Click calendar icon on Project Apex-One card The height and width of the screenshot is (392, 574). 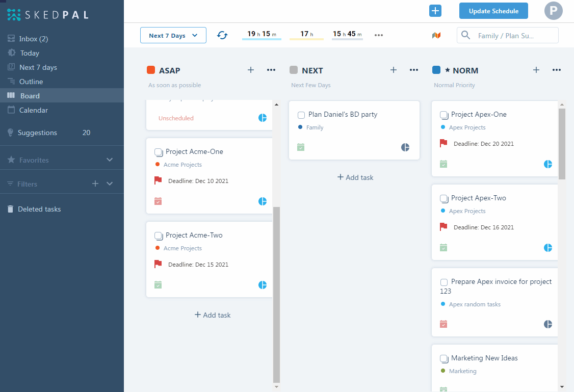(443, 164)
